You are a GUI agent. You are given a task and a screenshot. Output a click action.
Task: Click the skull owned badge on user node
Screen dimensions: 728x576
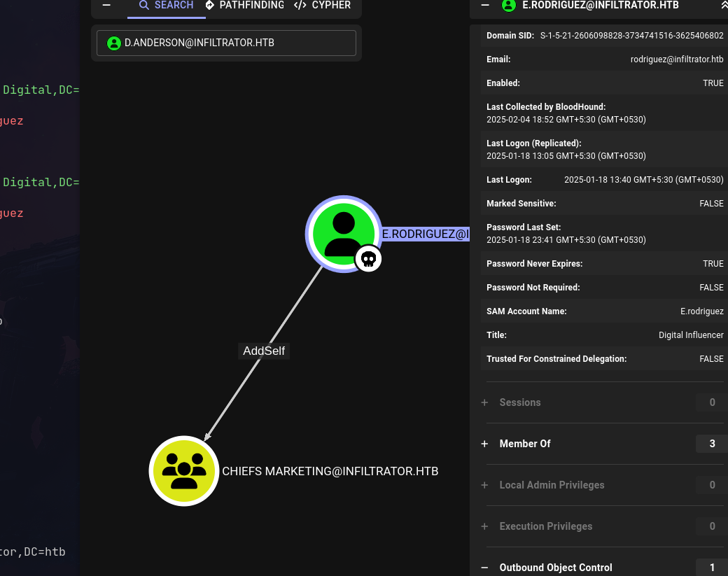(368, 259)
